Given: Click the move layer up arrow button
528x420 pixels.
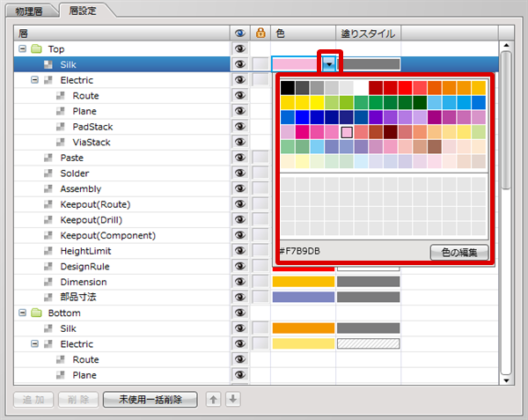Looking at the screenshot, I should coord(214,400).
